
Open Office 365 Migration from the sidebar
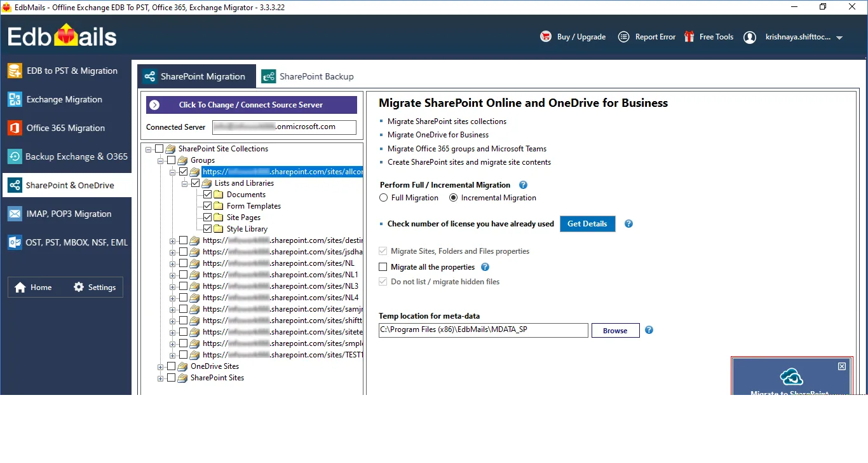click(66, 128)
